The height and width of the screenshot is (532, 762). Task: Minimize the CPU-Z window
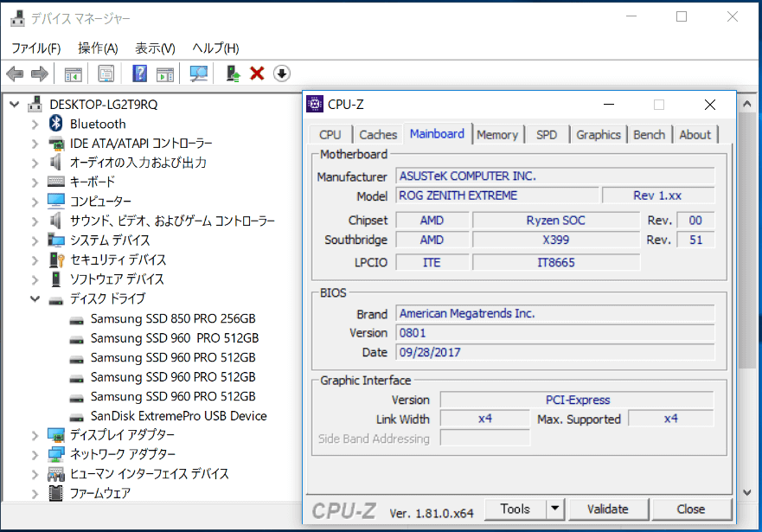608,105
